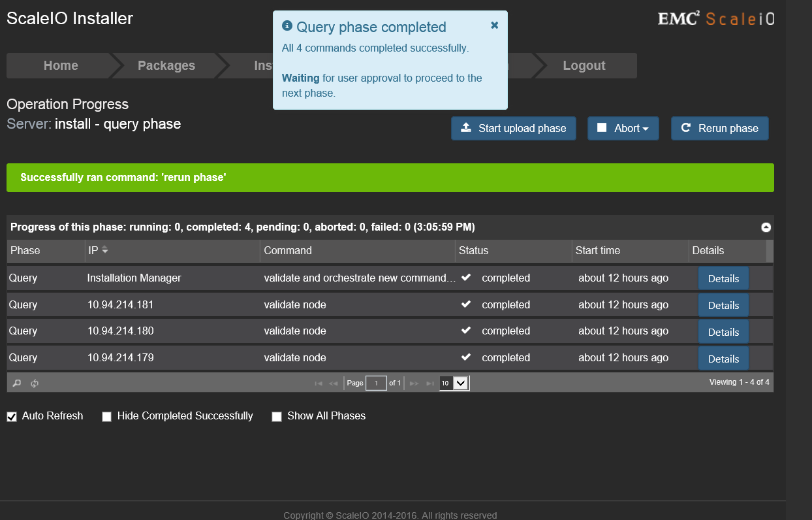Screen dimensions: 812x520
Task: Click the Viewing 1 - 4 of 4 text
Action: coord(740,382)
